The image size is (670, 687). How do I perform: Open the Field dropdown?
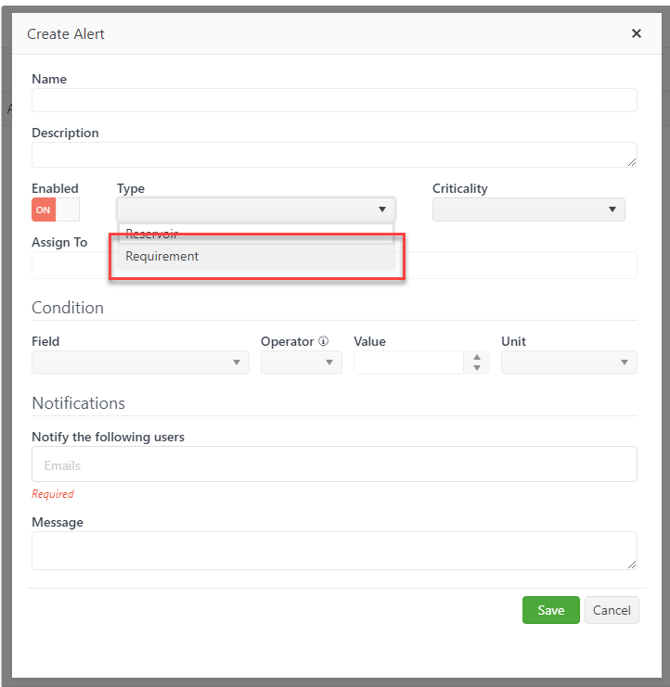click(140, 362)
